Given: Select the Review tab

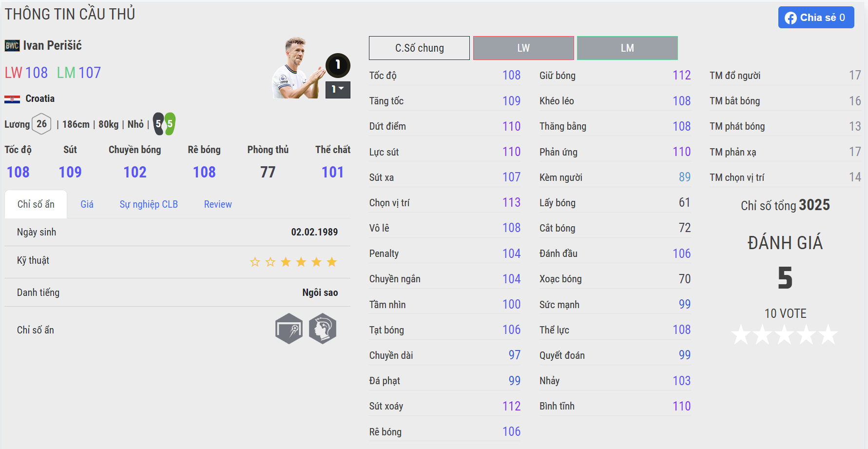Looking at the screenshot, I should click(218, 204).
